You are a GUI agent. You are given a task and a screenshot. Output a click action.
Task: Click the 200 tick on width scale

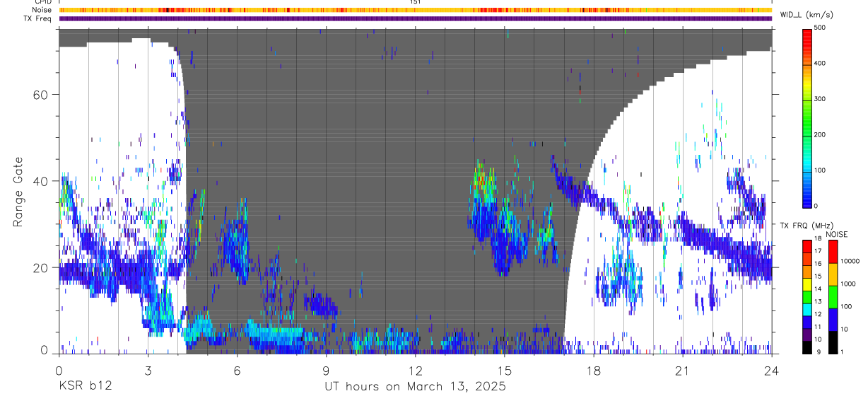[821, 134]
